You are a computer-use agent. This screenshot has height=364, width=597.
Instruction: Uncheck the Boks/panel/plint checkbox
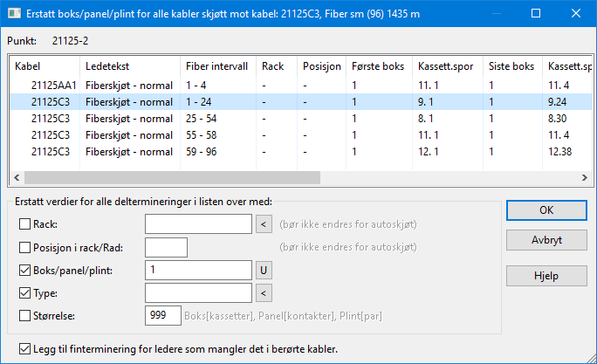tap(24, 271)
